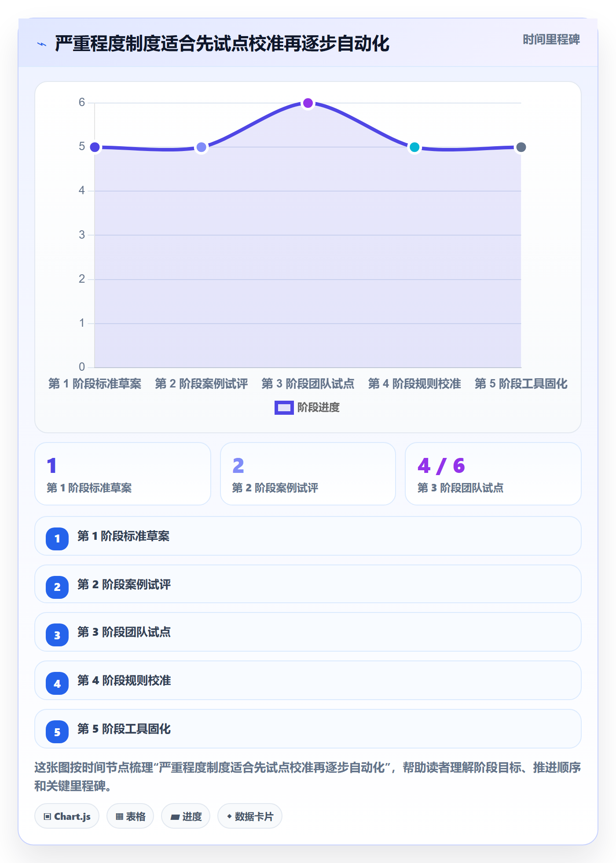Select the cyan chart point for 第 4 阶段
The height and width of the screenshot is (863, 616).
coord(414,147)
